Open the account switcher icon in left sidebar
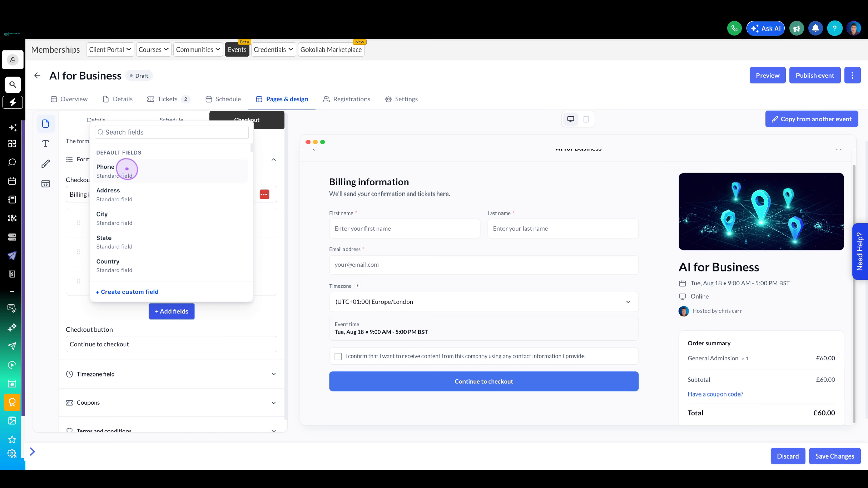Screen dimensions: 868x488 13,60
